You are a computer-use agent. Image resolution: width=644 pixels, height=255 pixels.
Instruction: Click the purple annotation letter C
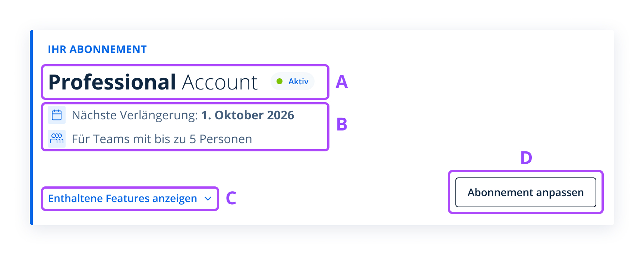[231, 198]
